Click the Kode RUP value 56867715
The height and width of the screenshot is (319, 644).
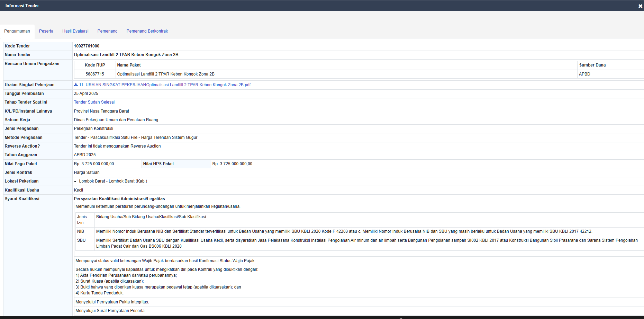coord(95,74)
